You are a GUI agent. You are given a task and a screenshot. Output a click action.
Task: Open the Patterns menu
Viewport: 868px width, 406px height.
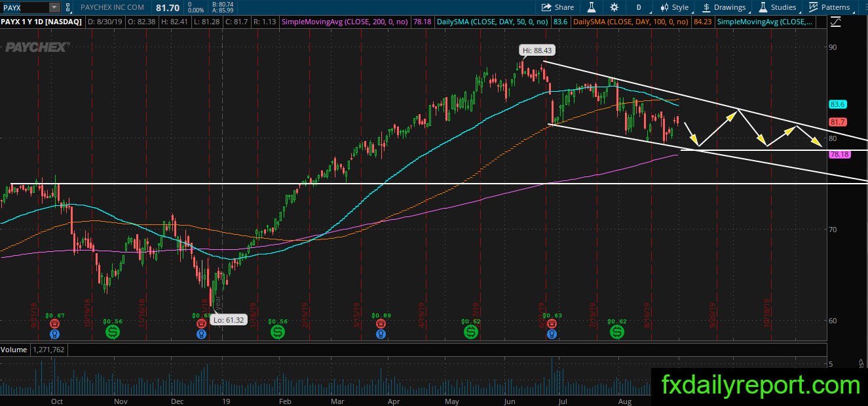pos(829,7)
